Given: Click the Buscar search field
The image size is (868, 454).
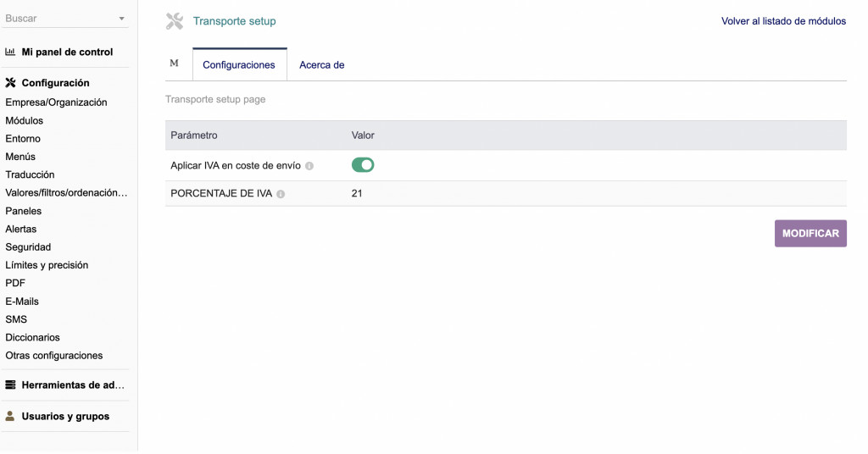Looking at the screenshot, I should coord(58,19).
